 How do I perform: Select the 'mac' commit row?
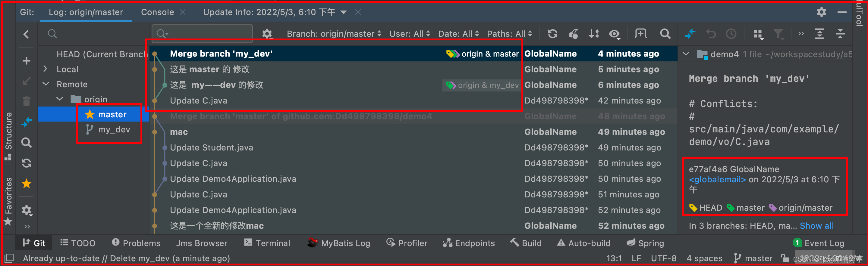pos(414,132)
